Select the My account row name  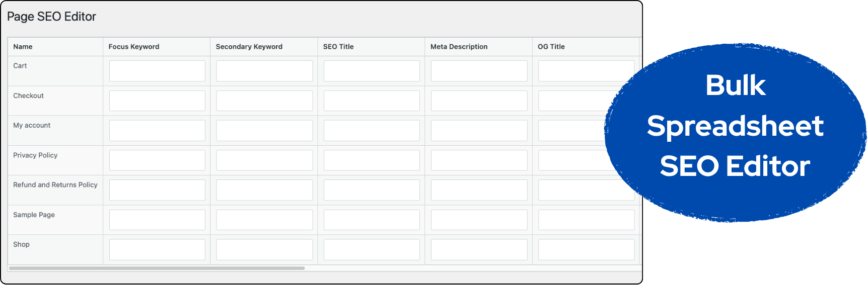32,125
